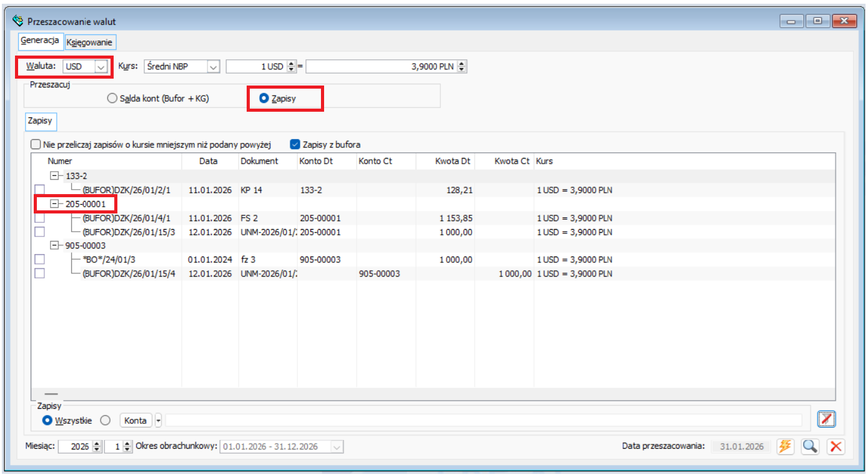
Task: Select the Salda kont (Bufor + KG) option
Action: click(x=112, y=99)
